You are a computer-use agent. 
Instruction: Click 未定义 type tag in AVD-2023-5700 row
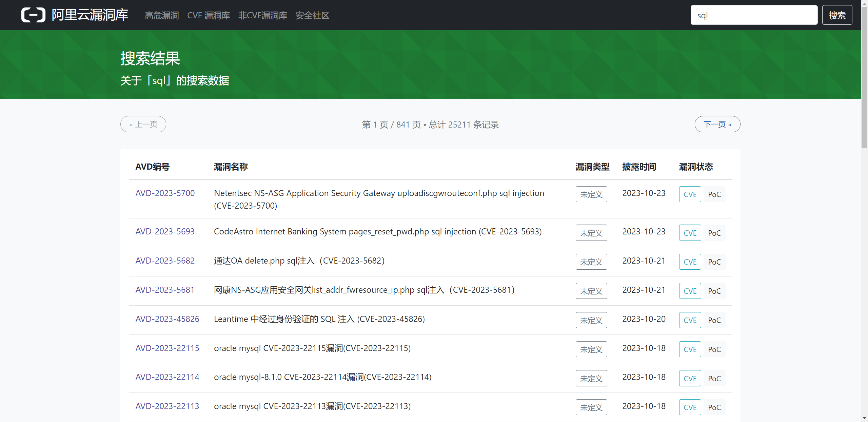(591, 194)
